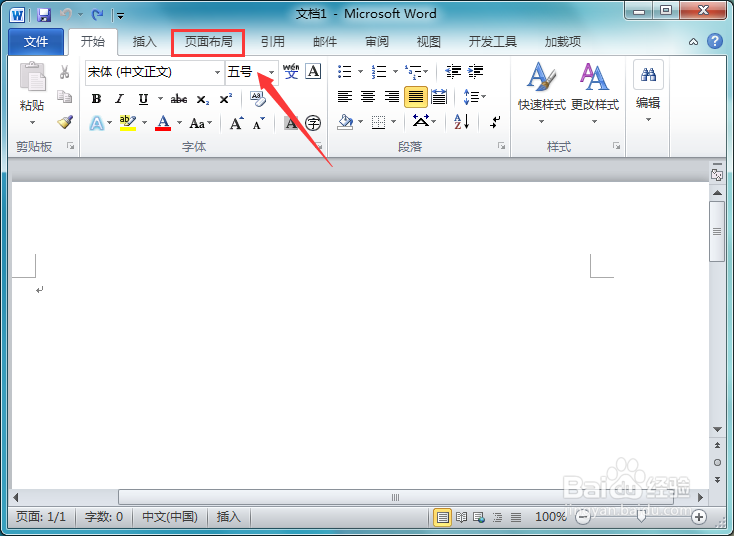The height and width of the screenshot is (536, 734).
Task: Click the zoom in plus button
Action: pyautogui.click(x=699, y=517)
